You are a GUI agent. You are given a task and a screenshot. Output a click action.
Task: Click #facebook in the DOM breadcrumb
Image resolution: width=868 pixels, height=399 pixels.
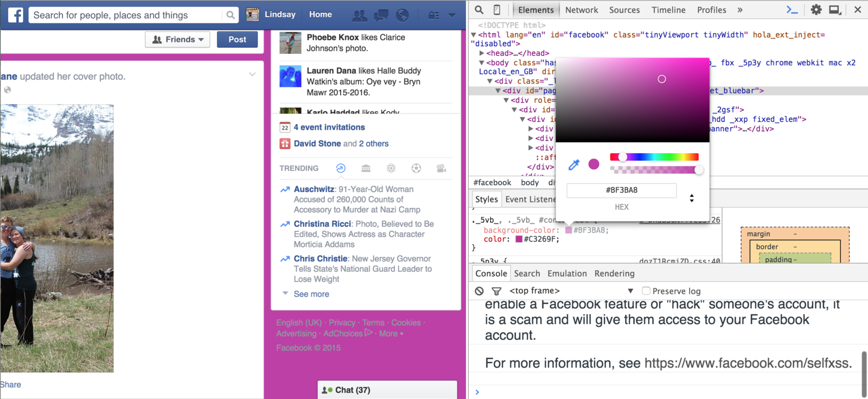point(492,182)
